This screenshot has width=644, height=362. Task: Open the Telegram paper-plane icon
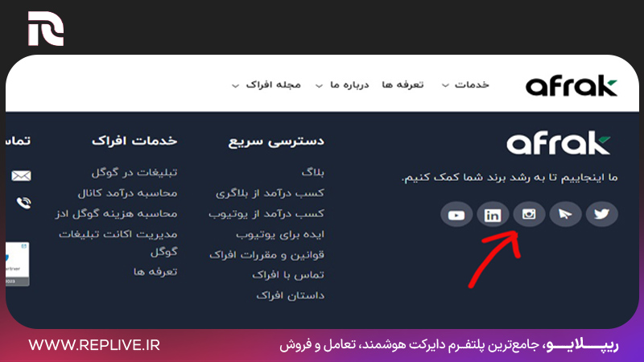[565, 214]
